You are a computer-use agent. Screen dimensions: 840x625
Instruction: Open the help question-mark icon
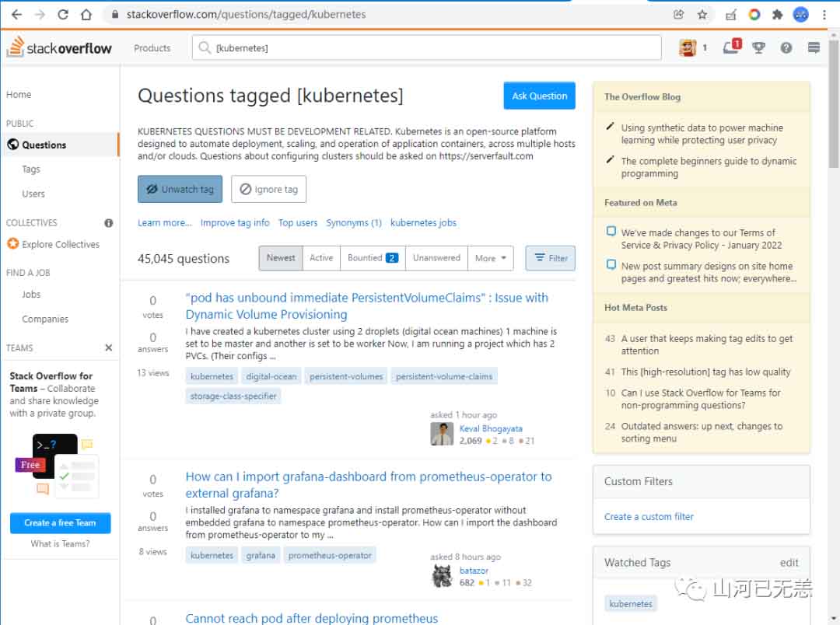tap(786, 47)
